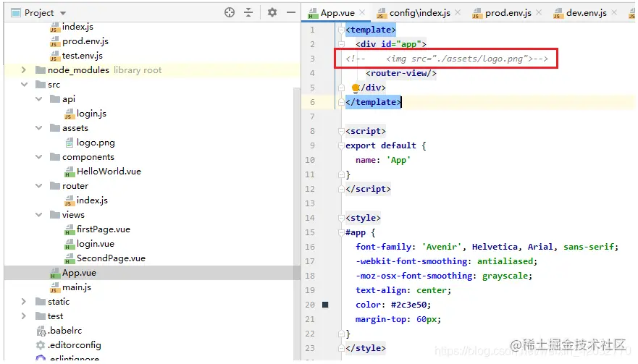Image resolution: width=638 pixels, height=364 pixels.
Task: Fold the style block on line 14
Action: coord(341,218)
